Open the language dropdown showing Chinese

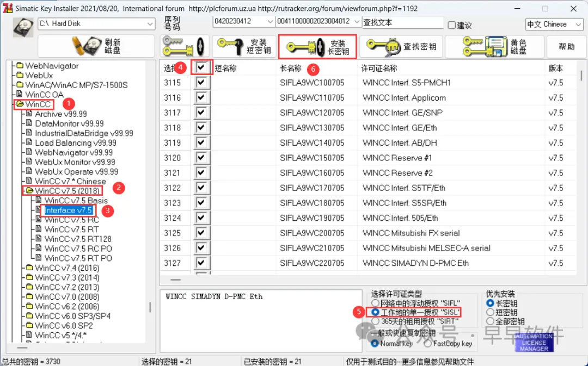[x=554, y=24]
